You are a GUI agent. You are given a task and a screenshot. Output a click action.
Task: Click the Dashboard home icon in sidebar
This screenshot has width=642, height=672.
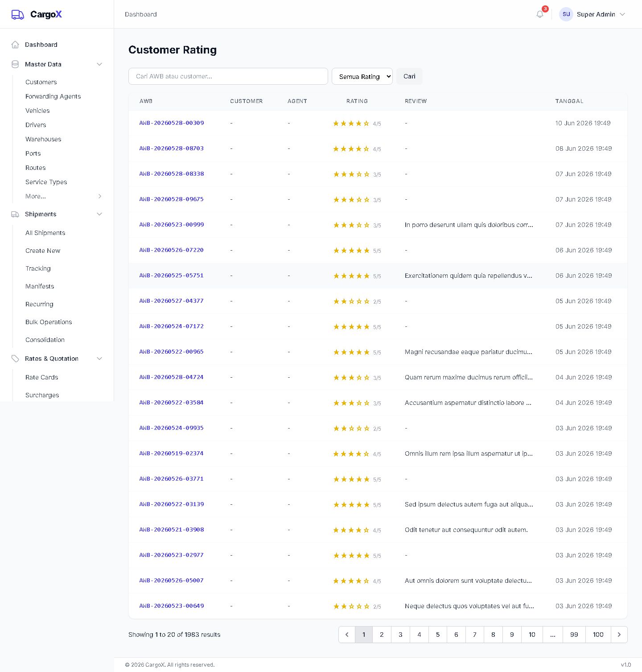click(x=15, y=45)
